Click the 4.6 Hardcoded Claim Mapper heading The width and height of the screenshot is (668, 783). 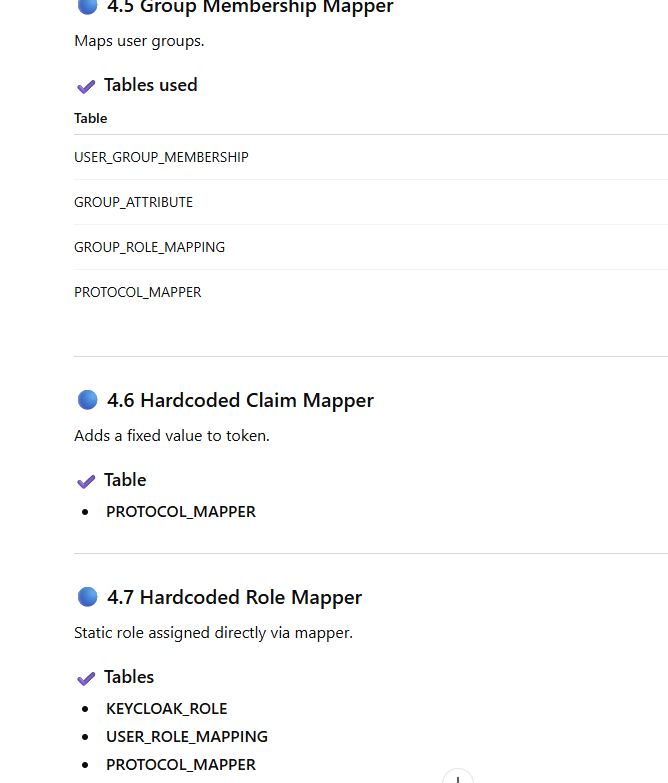(x=240, y=400)
